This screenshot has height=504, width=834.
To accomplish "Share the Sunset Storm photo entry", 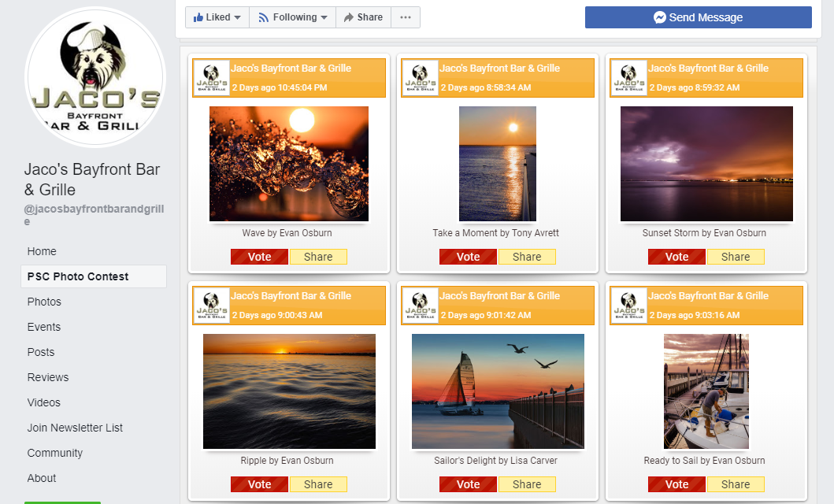I will pyautogui.click(x=735, y=257).
